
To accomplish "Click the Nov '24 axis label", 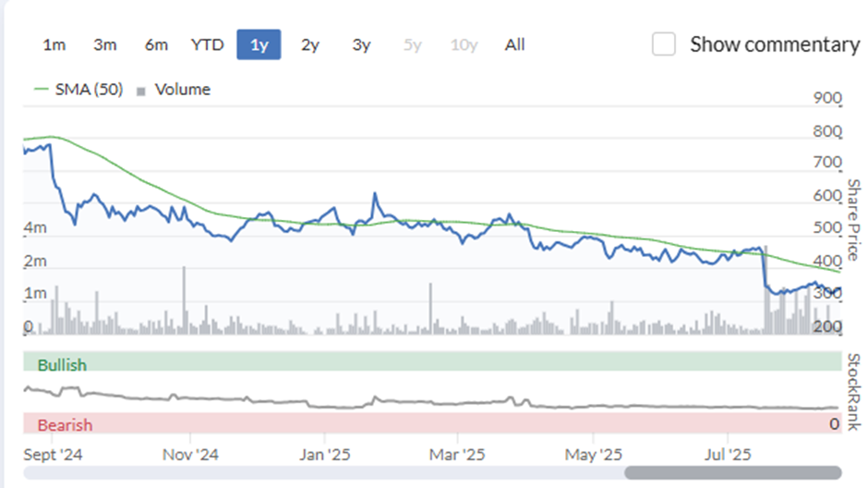I will [x=190, y=455].
